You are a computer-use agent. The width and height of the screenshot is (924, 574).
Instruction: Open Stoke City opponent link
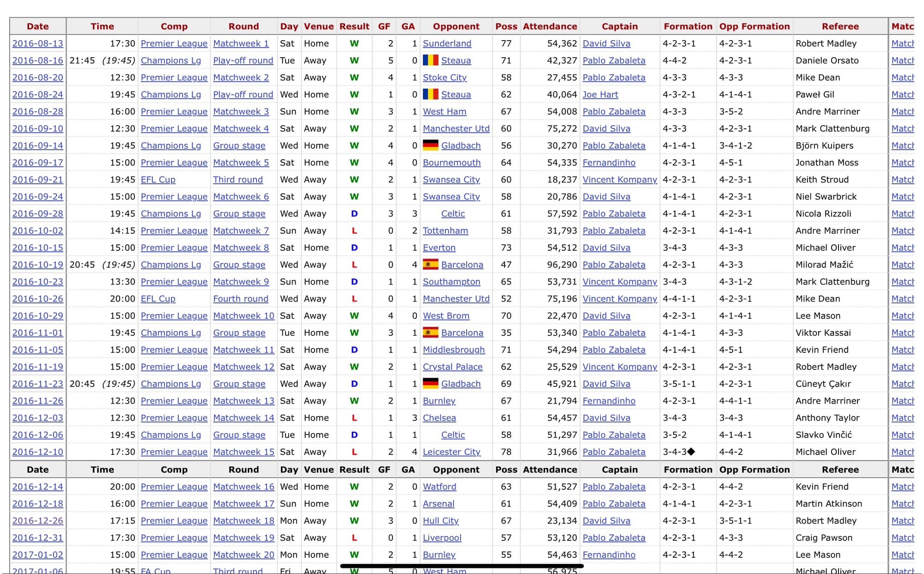(445, 78)
